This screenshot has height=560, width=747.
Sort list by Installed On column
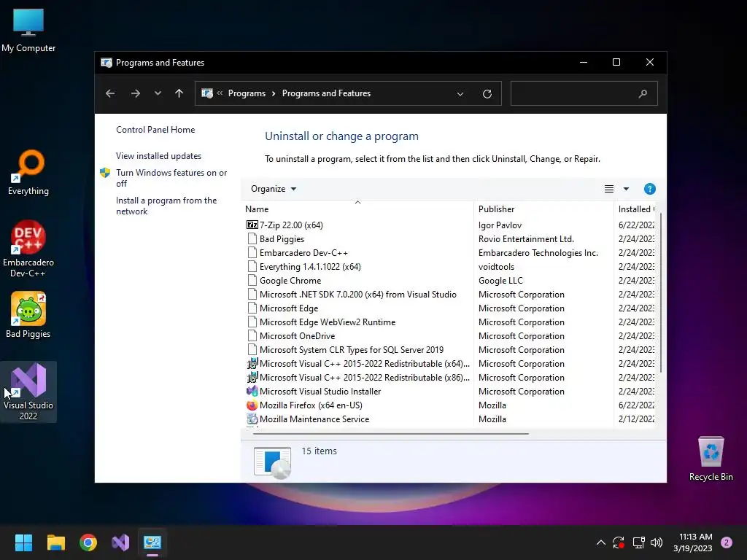click(x=635, y=209)
